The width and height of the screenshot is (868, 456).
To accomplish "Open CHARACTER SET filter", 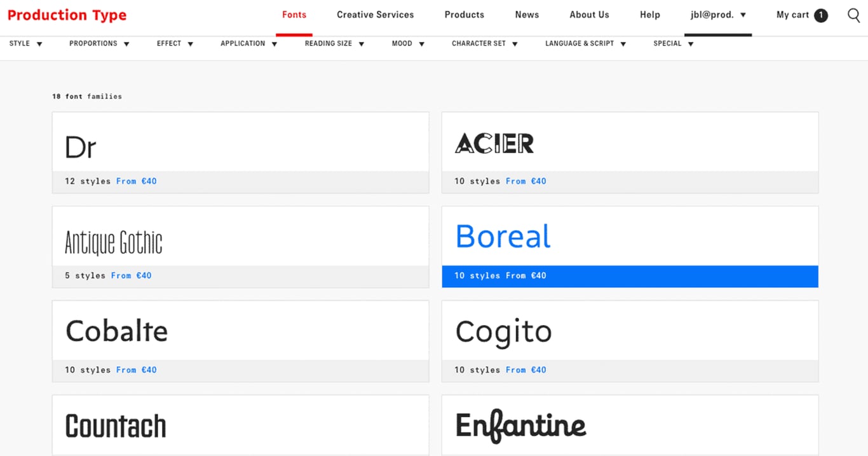I will [x=485, y=43].
